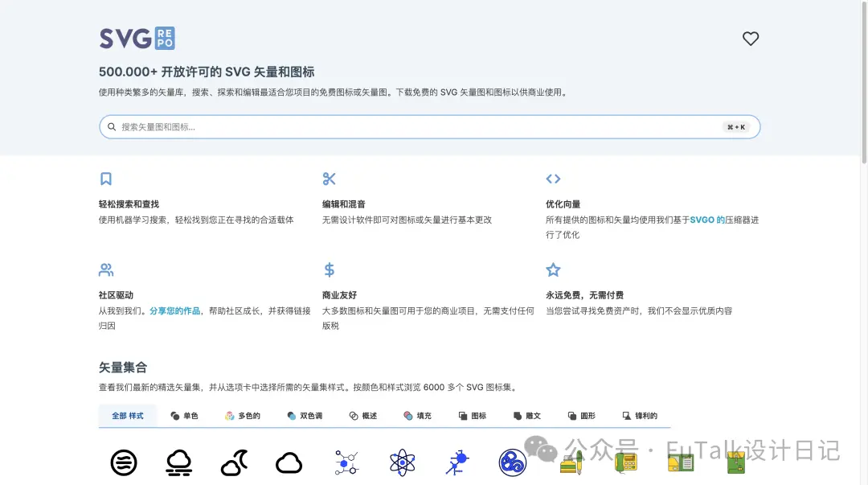The image size is (868, 485).
Task: Switch to the 锋利的 style tab
Action: (640, 416)
